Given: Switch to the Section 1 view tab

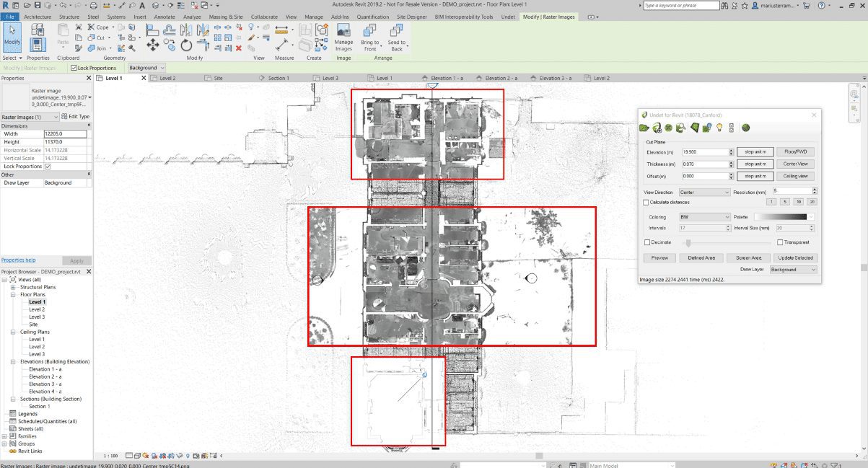Looking at the screenshot, I should coord(278,78).
